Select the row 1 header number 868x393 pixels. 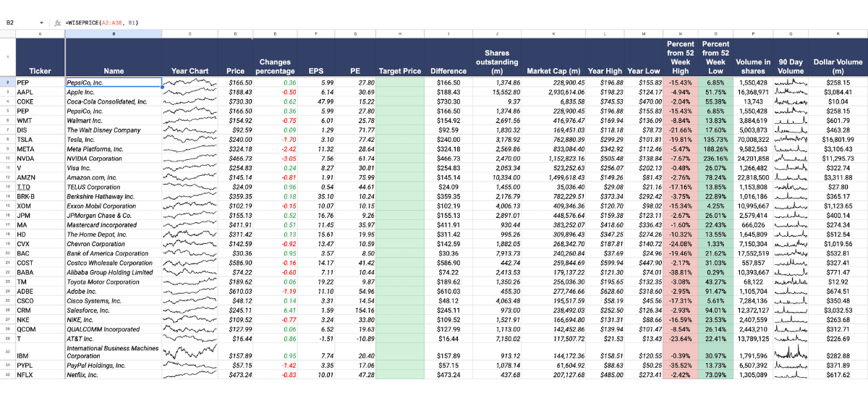8,58
